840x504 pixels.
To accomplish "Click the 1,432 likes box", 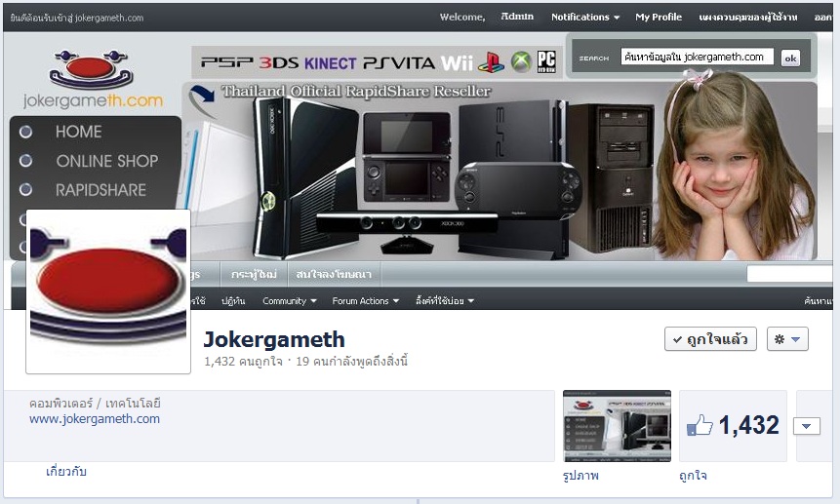I will (x=733, y=426).
